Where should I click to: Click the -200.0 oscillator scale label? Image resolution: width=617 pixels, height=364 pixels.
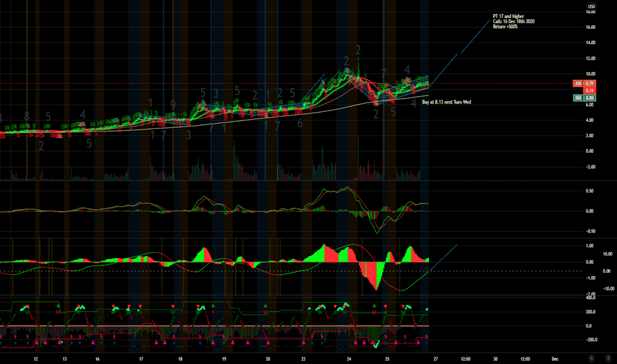coord(591,340)
